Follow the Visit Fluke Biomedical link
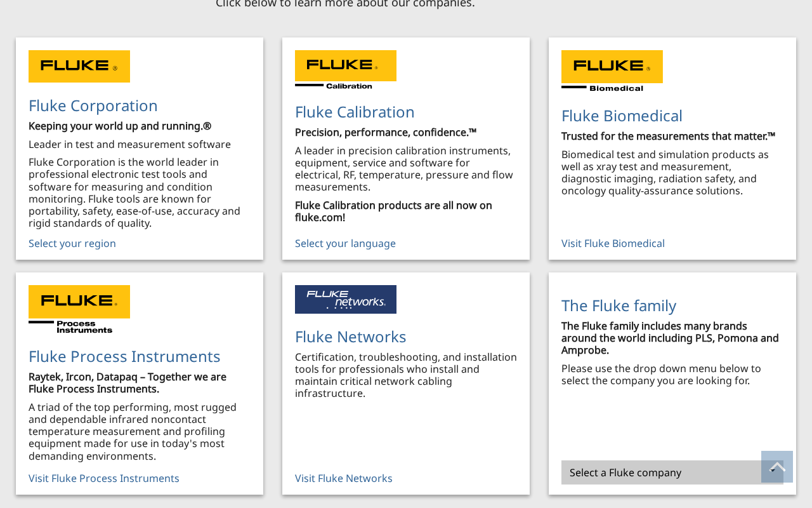 coord(613,243)
